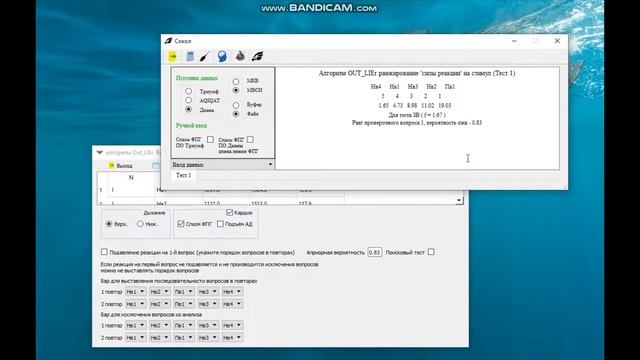Viewport: 640px width, 360px height.
Task: Click the yellow Выход exit icon
Action: (x=111, y=165)
